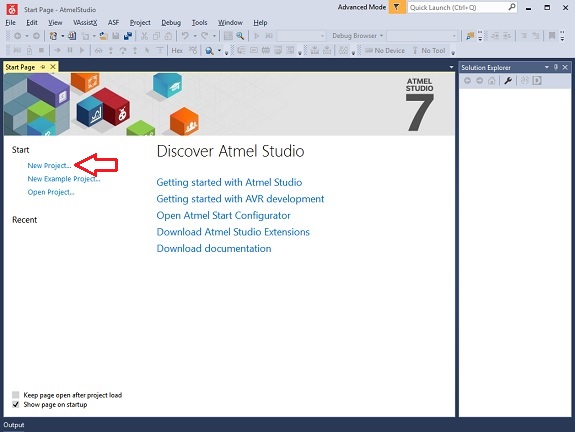This screenshot has height=432, width=575.
Task: Click the bookmark flag toolbar icon
Action: [x=552, y=36]
